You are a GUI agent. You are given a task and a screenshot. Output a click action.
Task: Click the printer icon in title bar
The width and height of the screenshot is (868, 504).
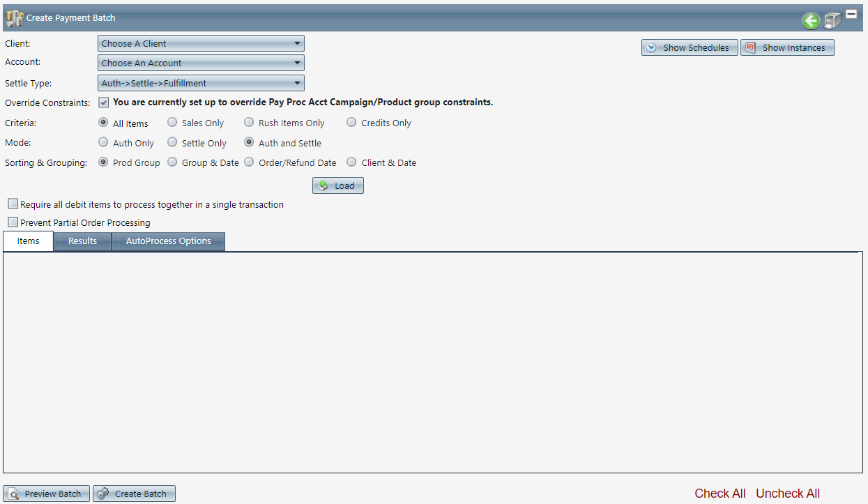[832, 21]
